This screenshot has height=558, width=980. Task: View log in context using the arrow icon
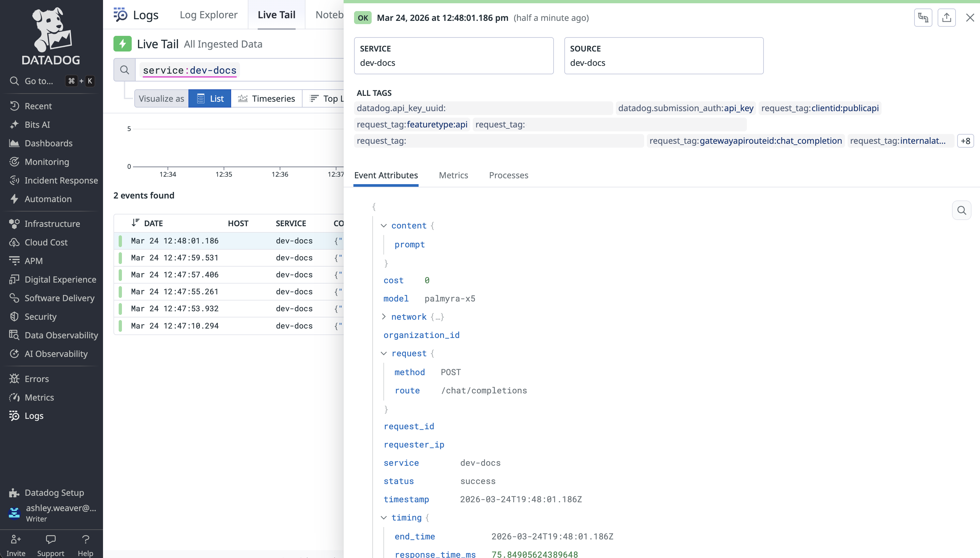923,18
